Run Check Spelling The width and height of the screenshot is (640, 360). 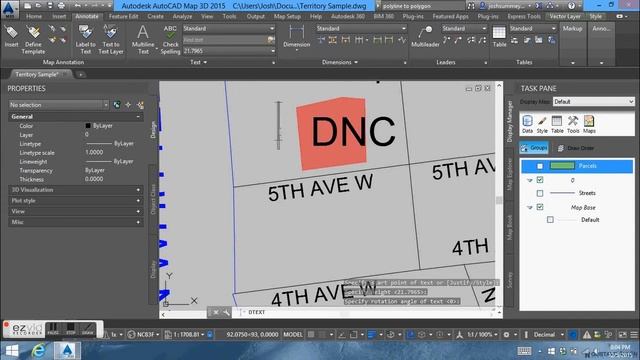click(x=170, y=40)
